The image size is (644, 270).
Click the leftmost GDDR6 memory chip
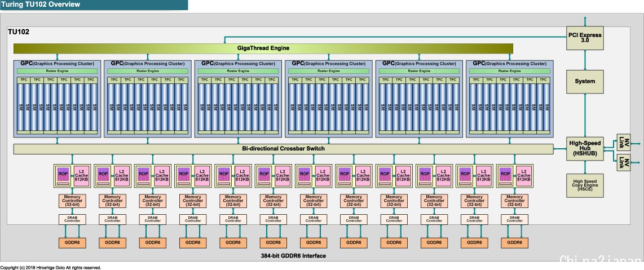(x=72, y=242)
